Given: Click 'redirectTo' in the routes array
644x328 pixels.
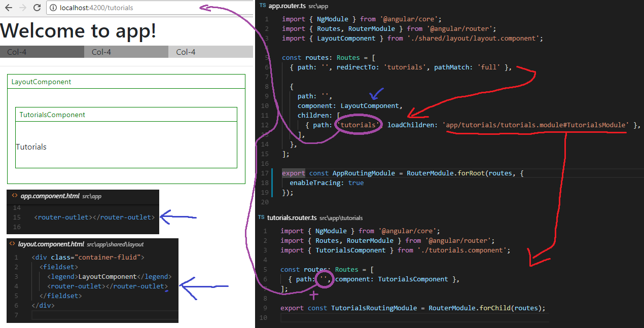Looking at the screenshot, I should coord(356,67).
